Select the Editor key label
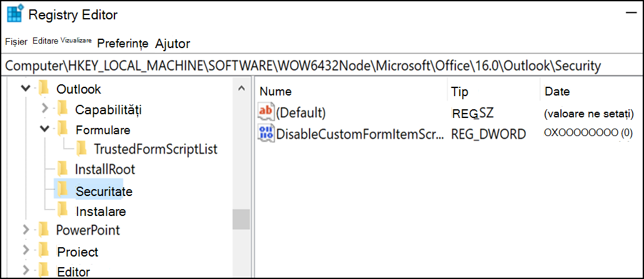644x279 pixels. 74,272
